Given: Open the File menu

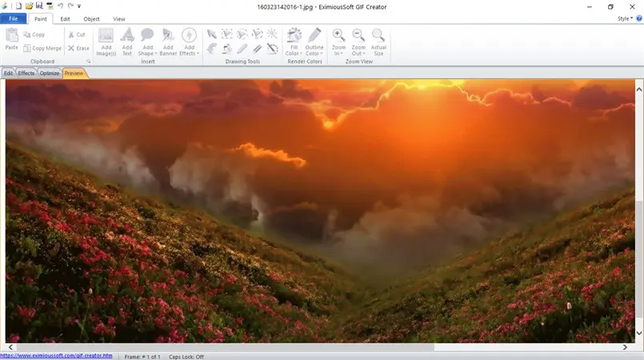Looking at the screenshot, I should [13, 19].
